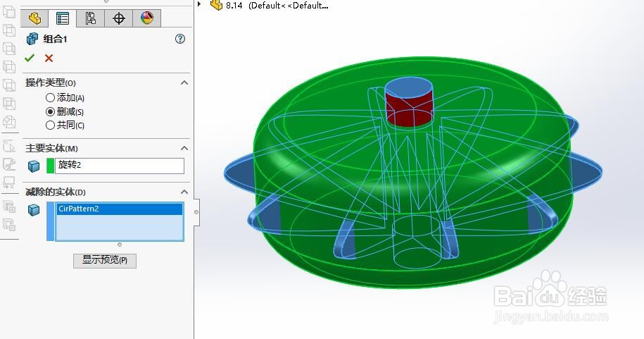The image size is (644, 339).
Task: Select the red cylinder on the model
Action: (x=409, y=111)
